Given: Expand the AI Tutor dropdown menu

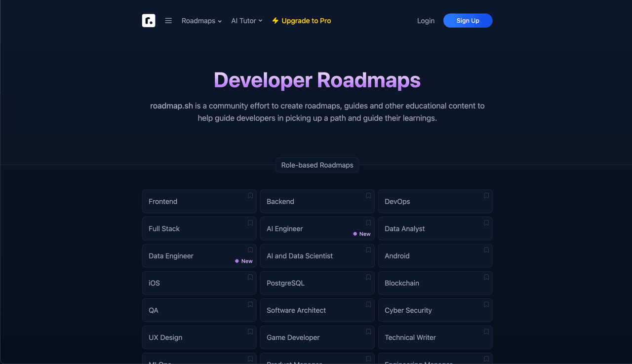Looking at the screenshot, I should [x=246, y=21].
